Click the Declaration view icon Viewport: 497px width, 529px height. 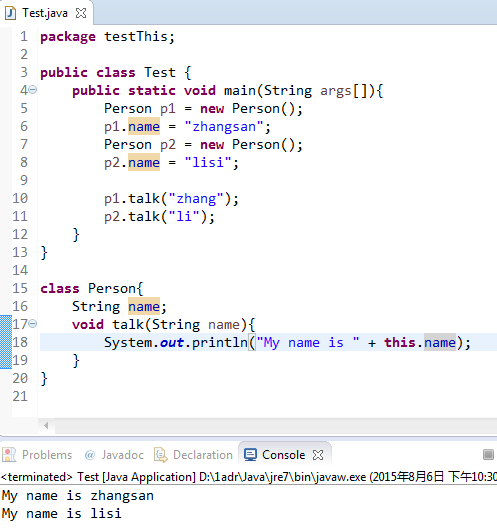pyautogui.click(x=161, y=455)
